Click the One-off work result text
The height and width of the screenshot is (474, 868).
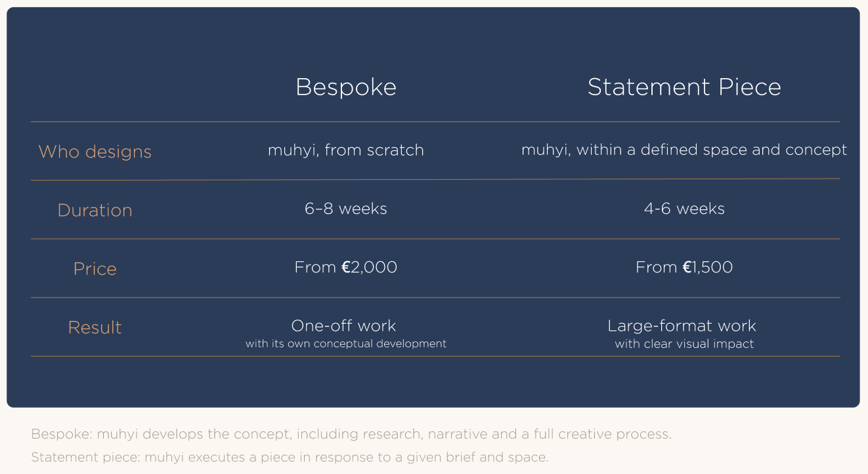click(x=343, y=326)
